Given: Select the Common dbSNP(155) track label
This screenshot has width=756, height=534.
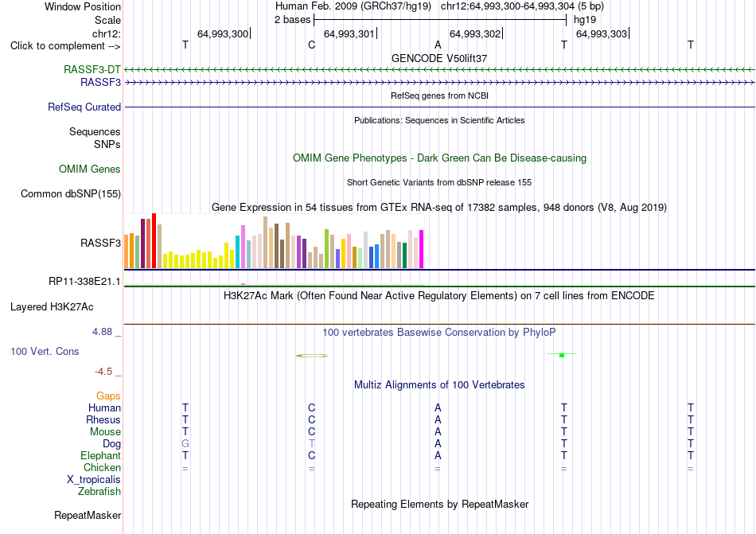Looking at the screenshot, I should 71,193.
